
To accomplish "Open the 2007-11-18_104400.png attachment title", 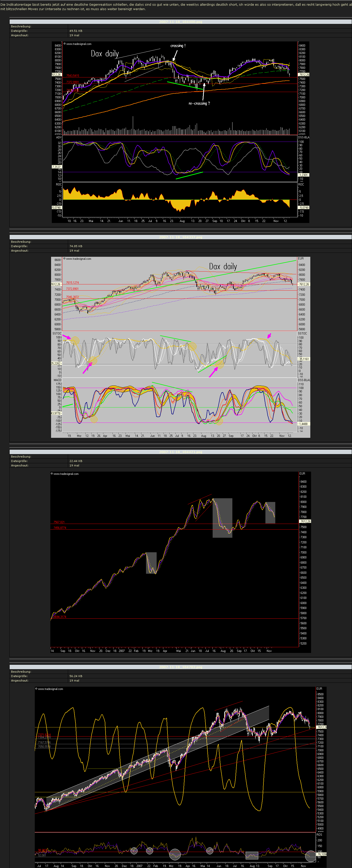I will (181, 22).
